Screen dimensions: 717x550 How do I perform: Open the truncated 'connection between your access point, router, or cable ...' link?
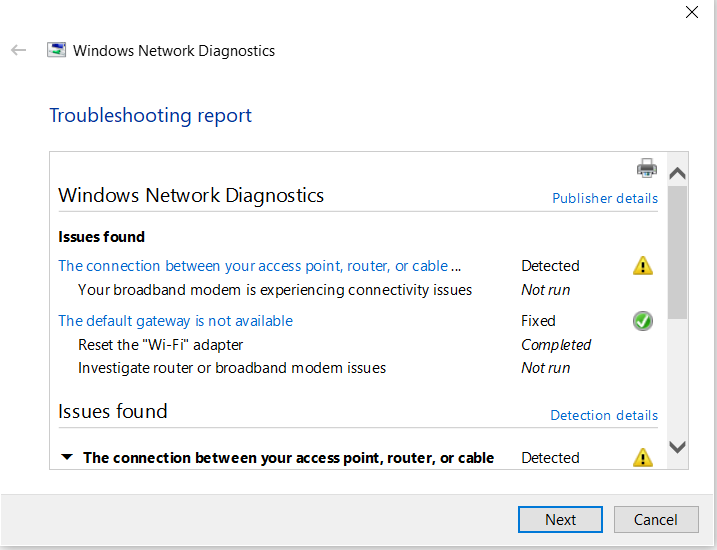click(259, 266)
